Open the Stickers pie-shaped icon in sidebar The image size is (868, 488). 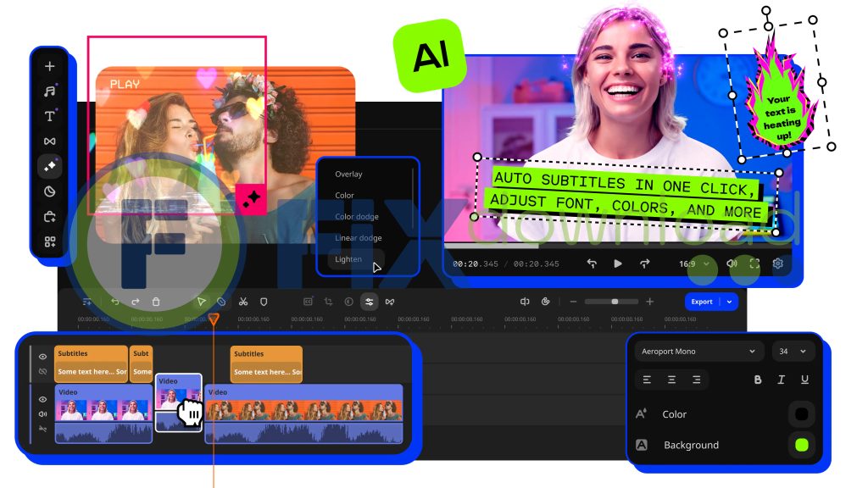click(x=50, y=191)
